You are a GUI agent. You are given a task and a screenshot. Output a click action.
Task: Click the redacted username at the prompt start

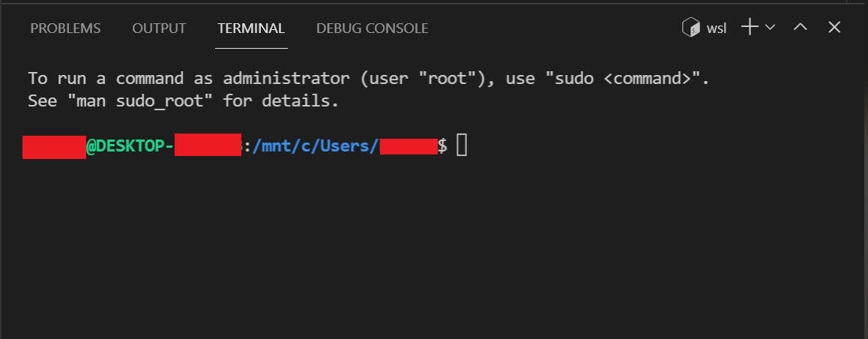(54, 146)
